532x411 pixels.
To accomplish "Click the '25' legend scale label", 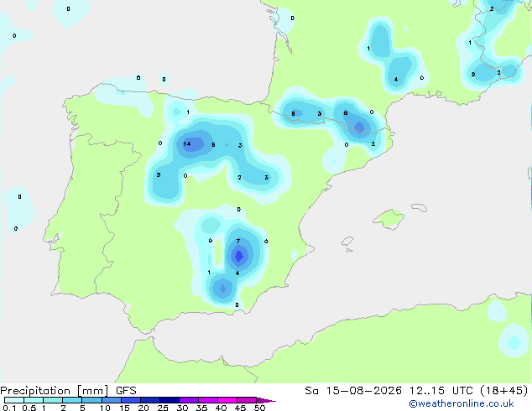I will [x=163, y=408].
